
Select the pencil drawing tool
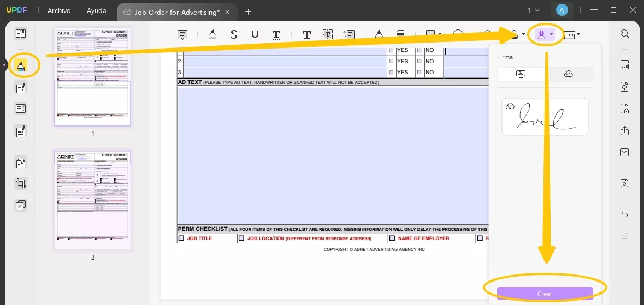(x=379, y=34)
